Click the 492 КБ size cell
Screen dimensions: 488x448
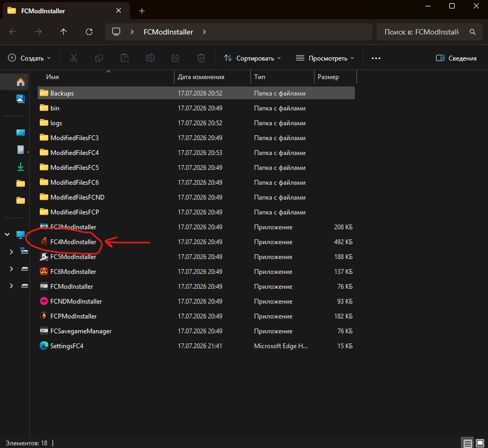(343, 242)
